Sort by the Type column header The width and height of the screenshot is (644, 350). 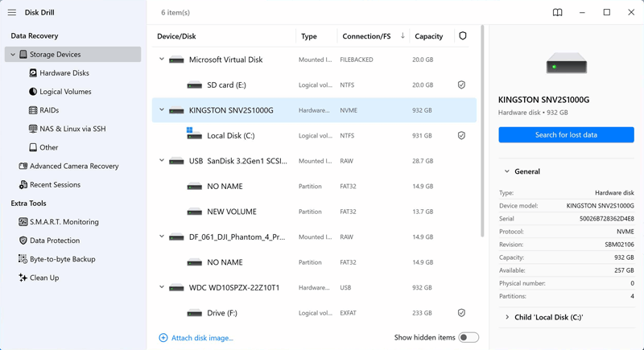pyautogui.click(x=309, y=36)
